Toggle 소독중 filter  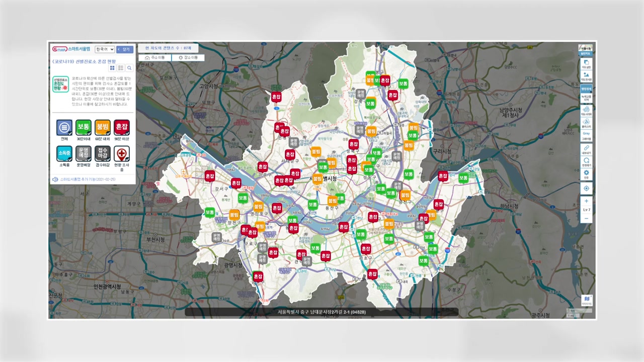coord(64,153)
